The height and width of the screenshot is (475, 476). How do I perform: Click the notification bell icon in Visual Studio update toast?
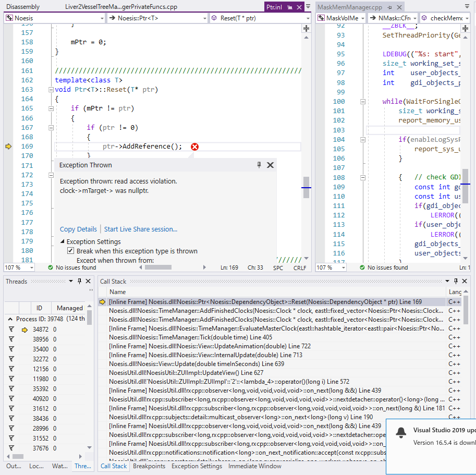click(x=401, y=433)
